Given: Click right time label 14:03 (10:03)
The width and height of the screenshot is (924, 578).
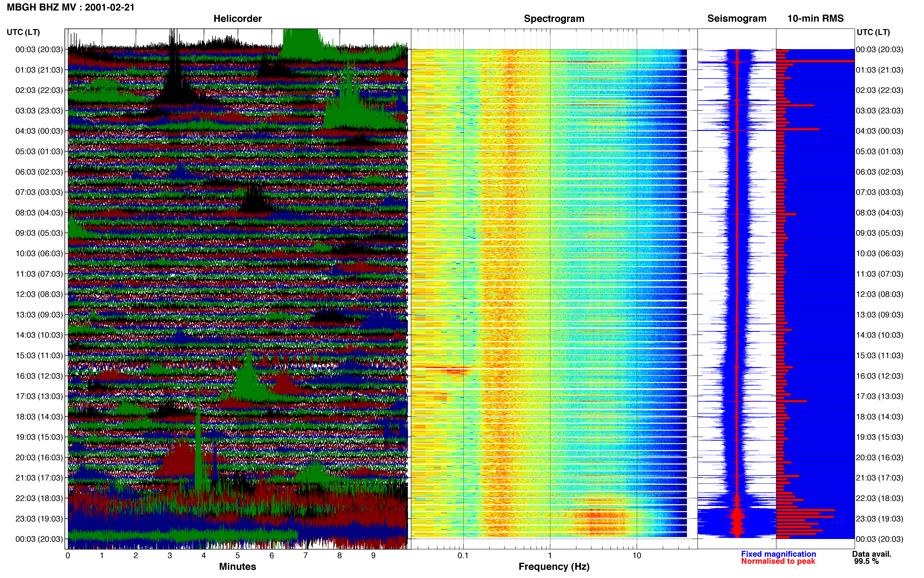Looking at the screenshot, I should point(879,335).
